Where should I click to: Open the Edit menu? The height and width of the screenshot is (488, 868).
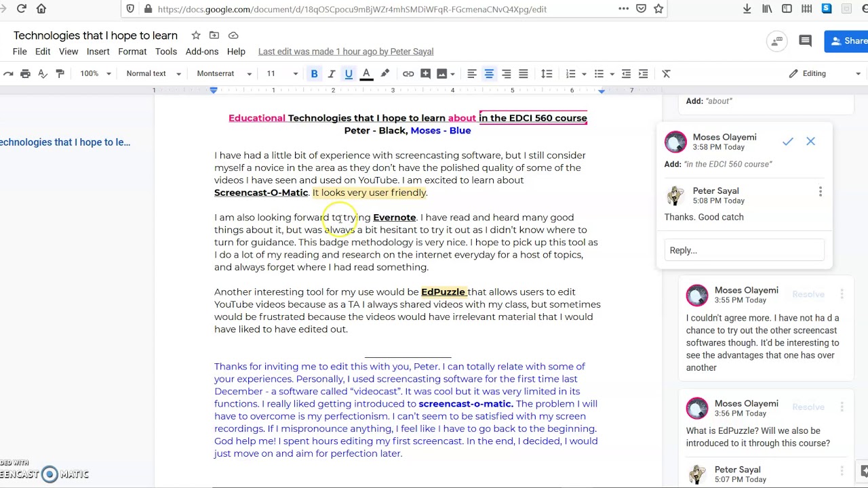tap(43, 52)
